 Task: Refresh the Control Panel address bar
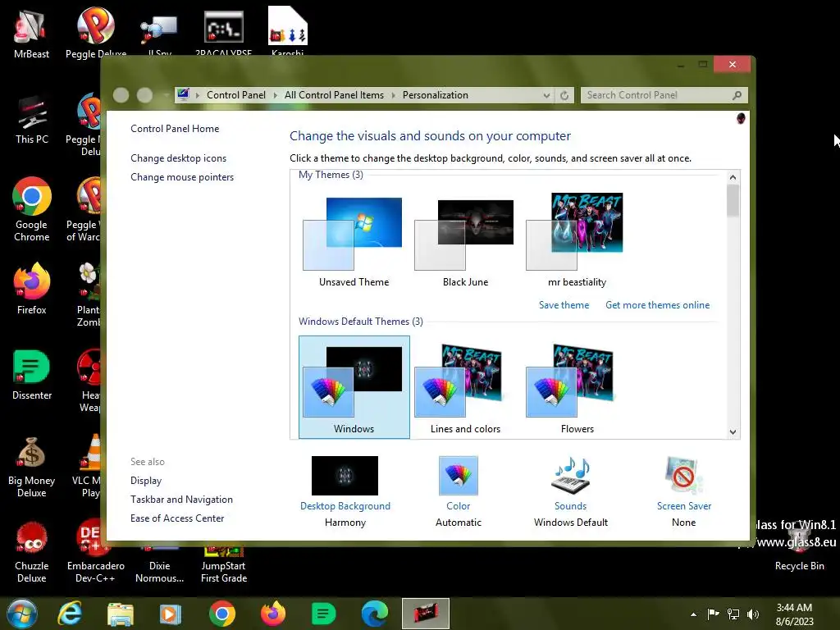pyautogui.click(x=564, y=95)
